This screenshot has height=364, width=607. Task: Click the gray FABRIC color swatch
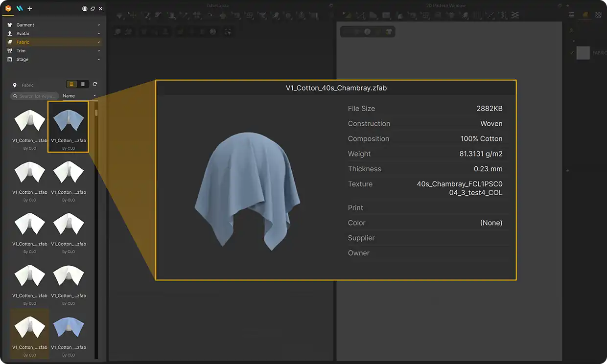[x=583, y=53]
